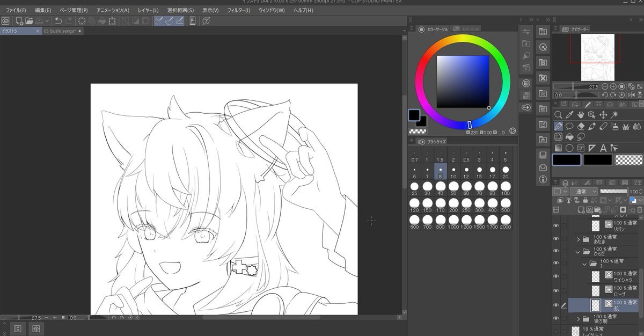Select the transparent color checkered swatch
The width and height of the screenshot is (644, 336).
pyautogui.click(x=629, y=159)
